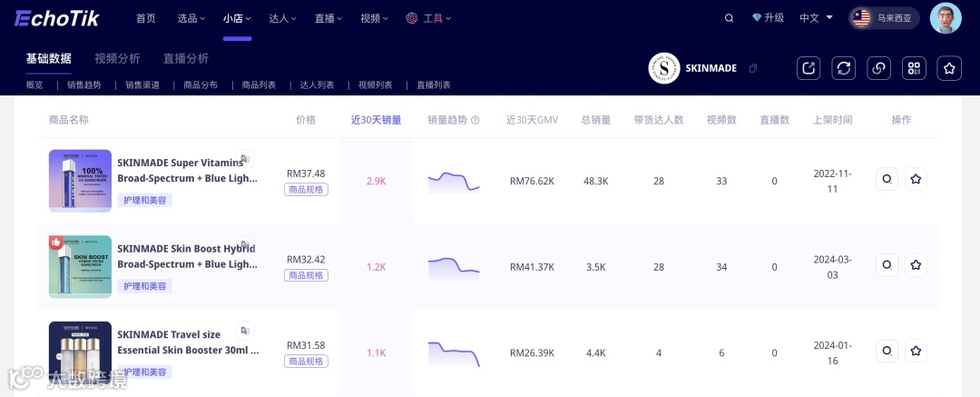The height and width of the screenshot is (397, 980).
Task: Jump to 商品分布 section
Action: 200,85
